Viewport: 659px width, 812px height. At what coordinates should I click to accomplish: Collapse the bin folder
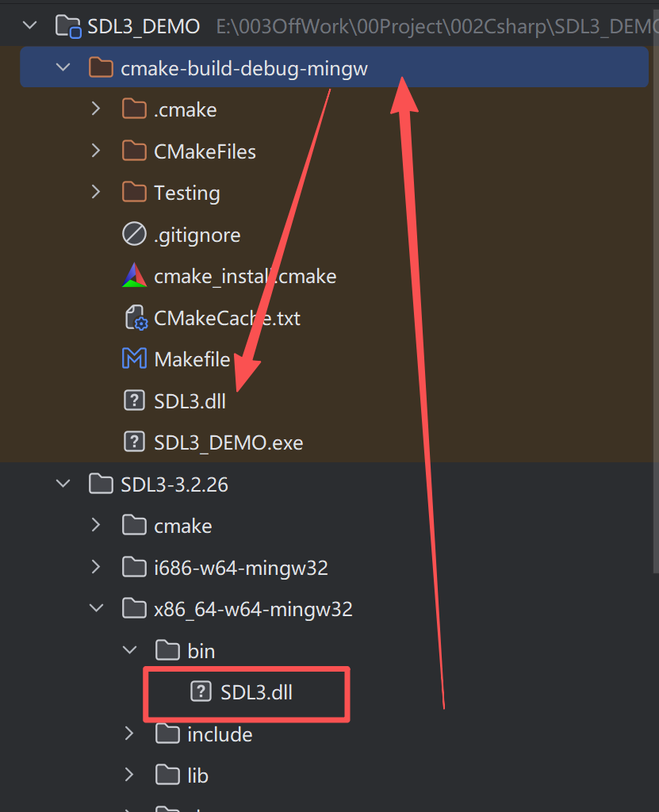click(x=129, y=650)
